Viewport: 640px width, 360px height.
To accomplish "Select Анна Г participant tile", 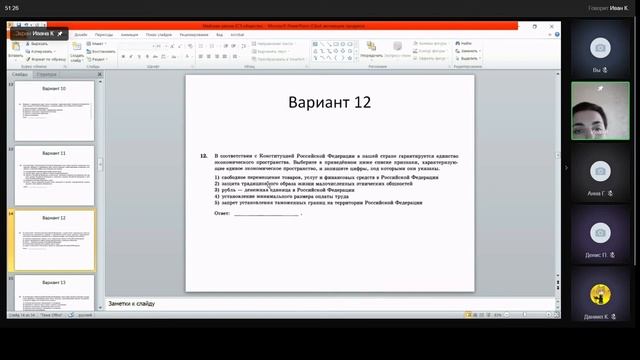I will point(600,173).
